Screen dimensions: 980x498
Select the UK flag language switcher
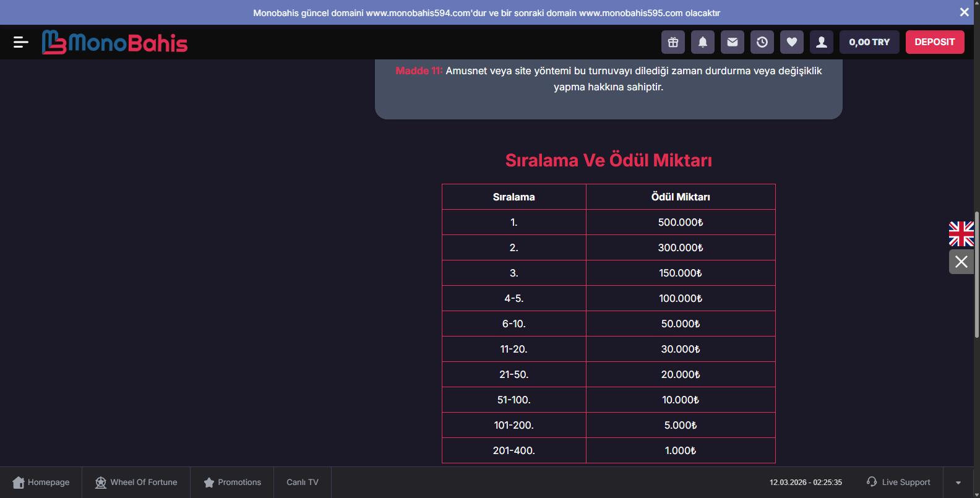point(961,234)
